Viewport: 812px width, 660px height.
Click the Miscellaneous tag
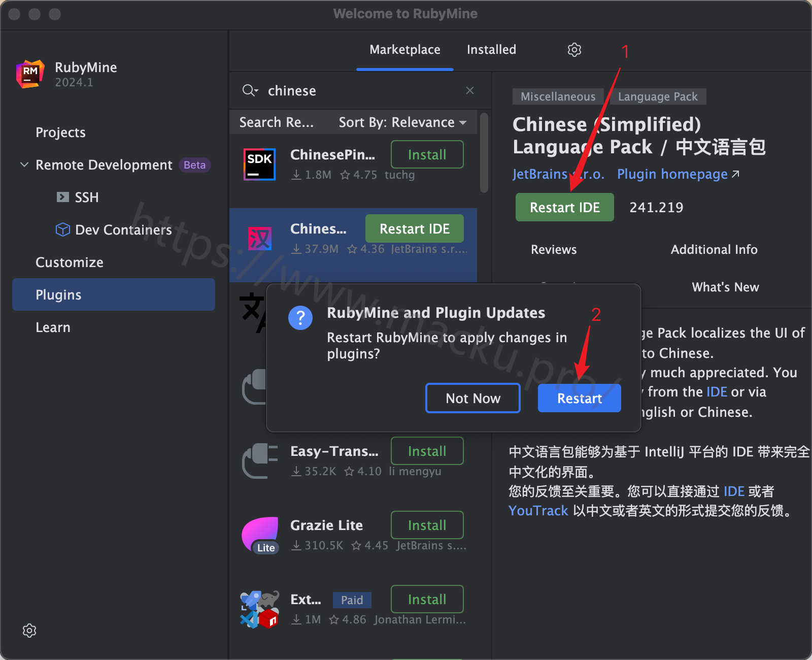558,96
